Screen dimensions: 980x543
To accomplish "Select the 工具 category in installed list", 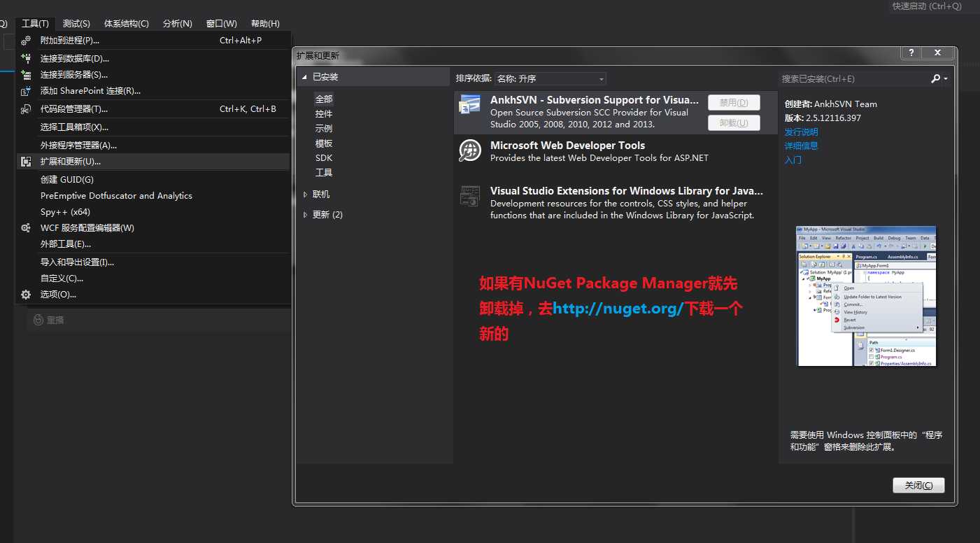I will [x=324, y=173].
